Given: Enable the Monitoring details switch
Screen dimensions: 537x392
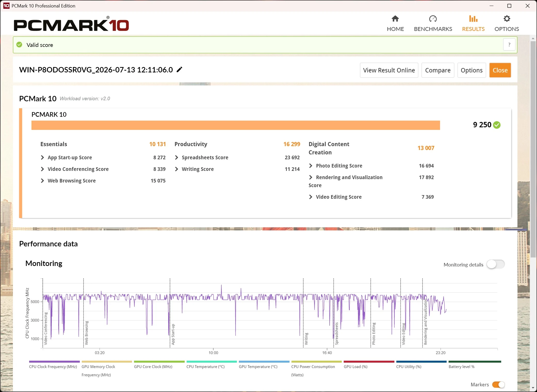Looking at the screenshot, I should click(495, 264).
